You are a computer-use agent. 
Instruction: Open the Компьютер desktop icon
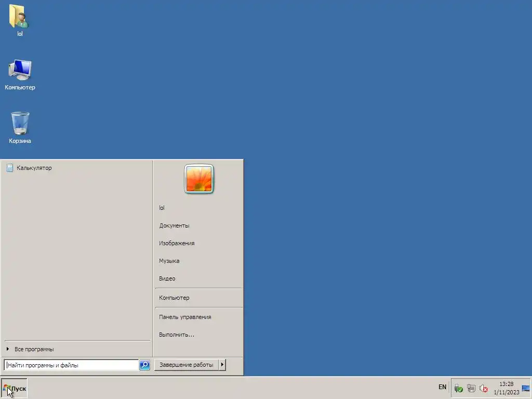coord(20,75)
